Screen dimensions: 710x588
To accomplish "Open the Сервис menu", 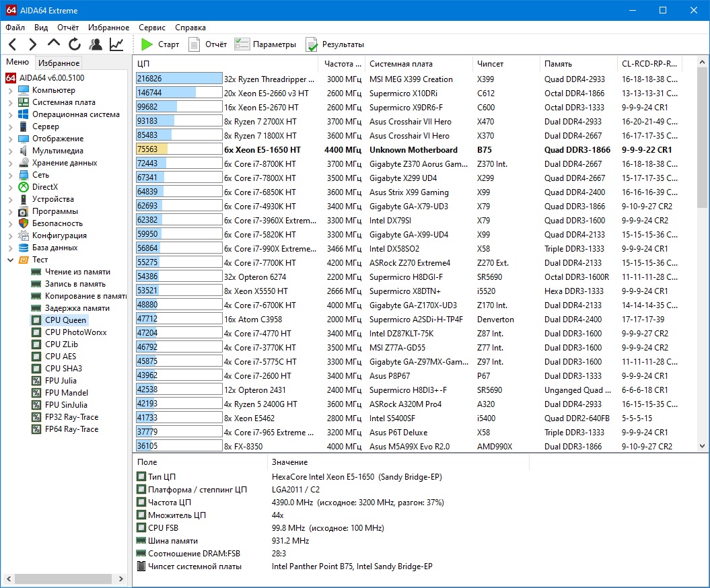I will click(x=151, y=28).
